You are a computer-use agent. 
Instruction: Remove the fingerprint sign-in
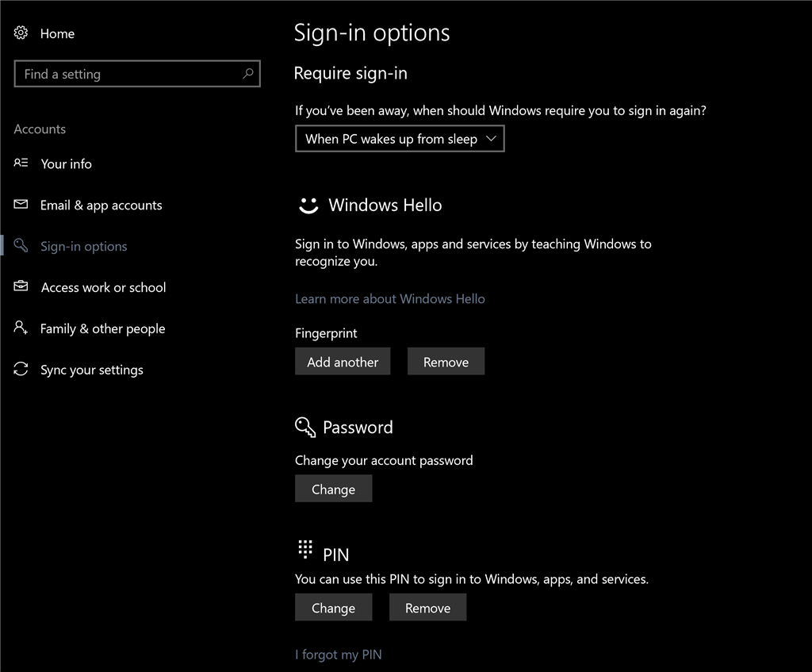point(446,362)
